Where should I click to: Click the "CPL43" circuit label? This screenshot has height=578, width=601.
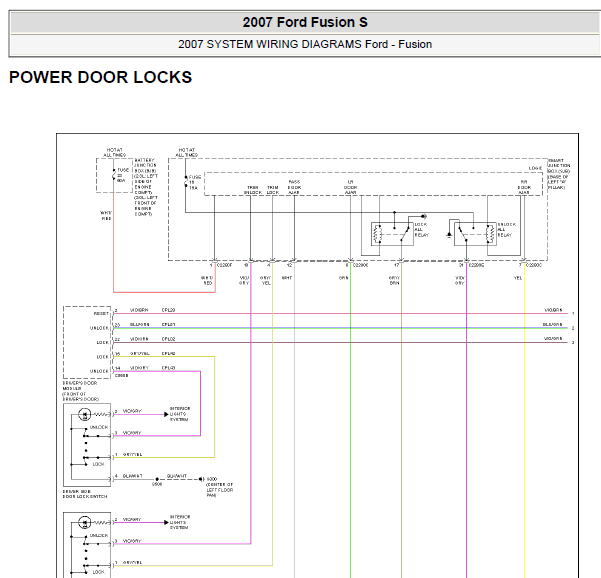[168, 368]
